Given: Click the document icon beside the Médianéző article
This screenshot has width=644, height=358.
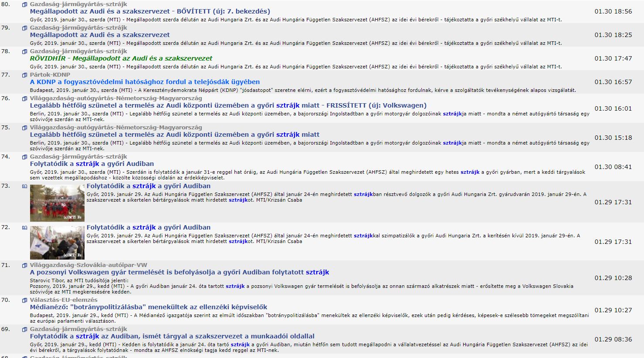Looking at the screenshot, I should point(25,301).
